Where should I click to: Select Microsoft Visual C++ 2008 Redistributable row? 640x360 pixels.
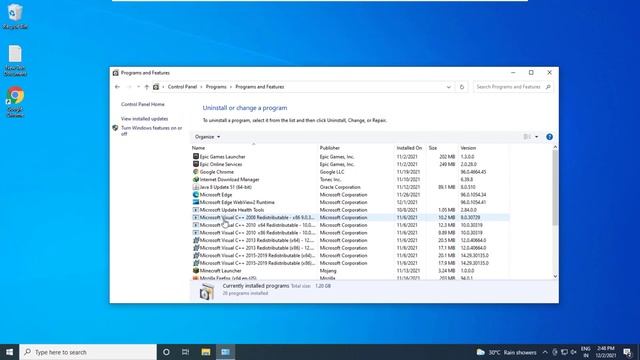350,218
